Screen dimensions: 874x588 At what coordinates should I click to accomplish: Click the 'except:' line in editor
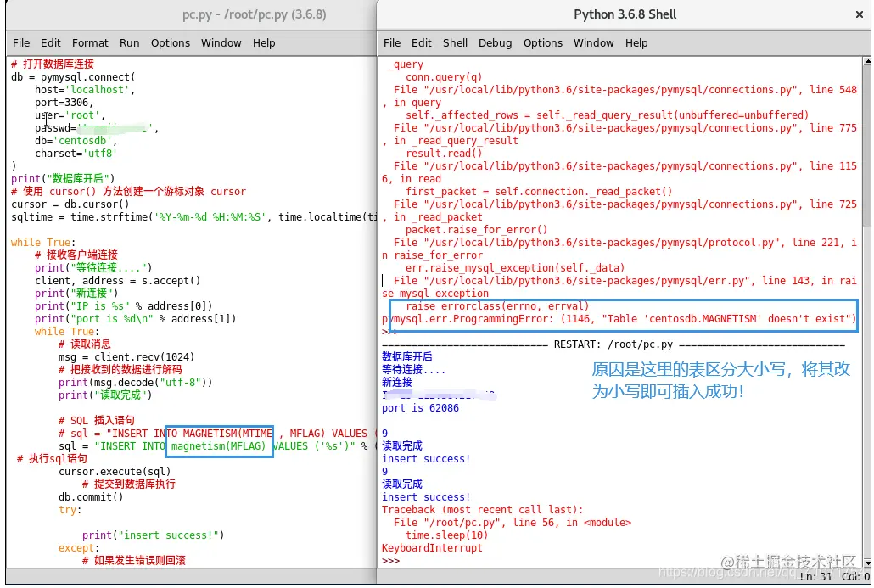click(79, 548)
